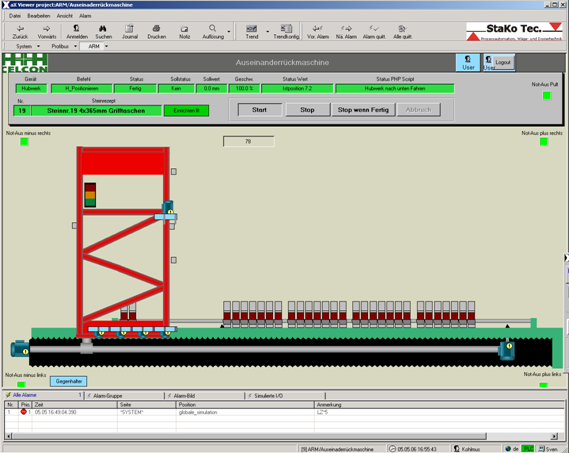The height and width of the screenshot is (453, 569).
Task: Click the top sensor square beside red tower
Action: tap(174, 171)
